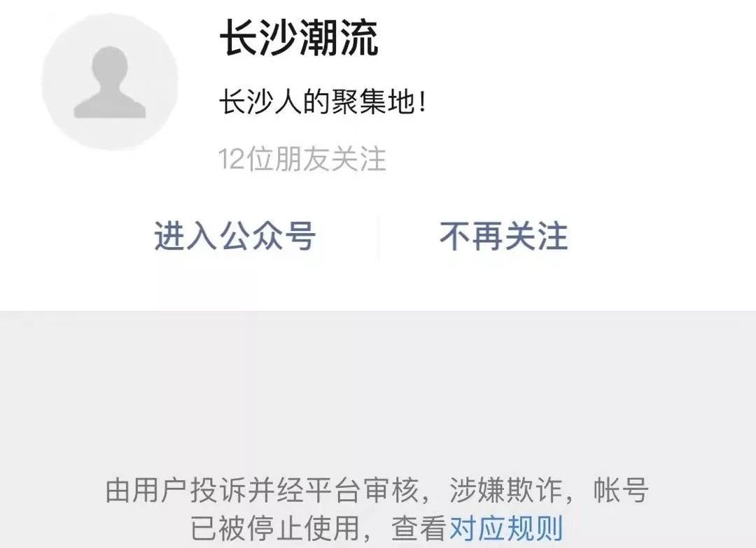Select the 涉嫌欺诈 text in the notice
This screenshot has height=548, width=756.
pyautogui.click(x=506, y=490)
